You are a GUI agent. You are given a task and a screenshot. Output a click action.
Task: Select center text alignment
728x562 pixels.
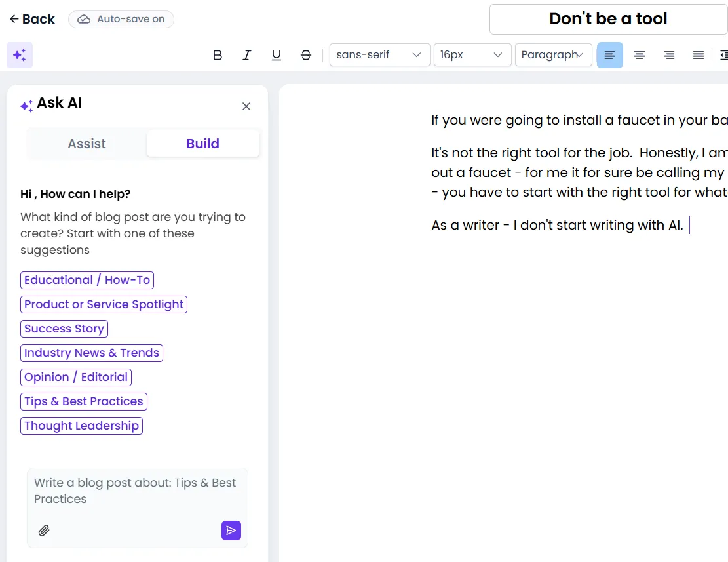coord(640,55)
